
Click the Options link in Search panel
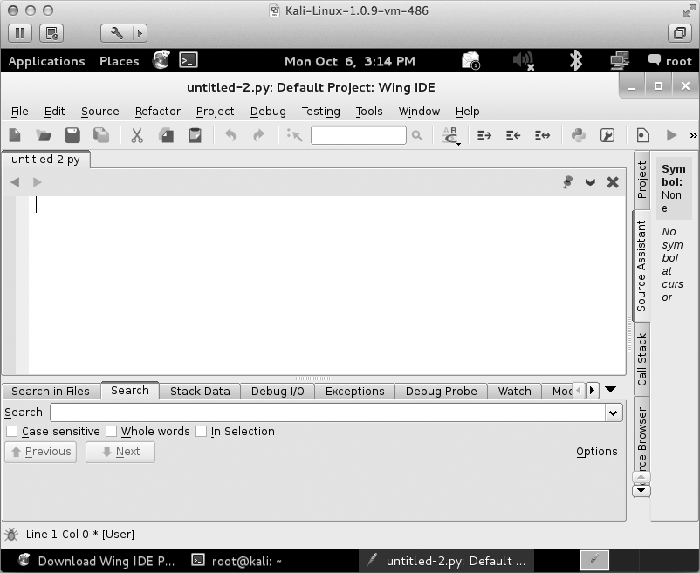pos(596,451)
